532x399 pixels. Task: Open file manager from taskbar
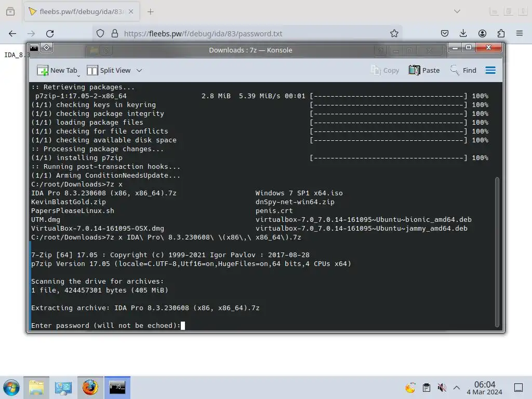click(36, 388)
